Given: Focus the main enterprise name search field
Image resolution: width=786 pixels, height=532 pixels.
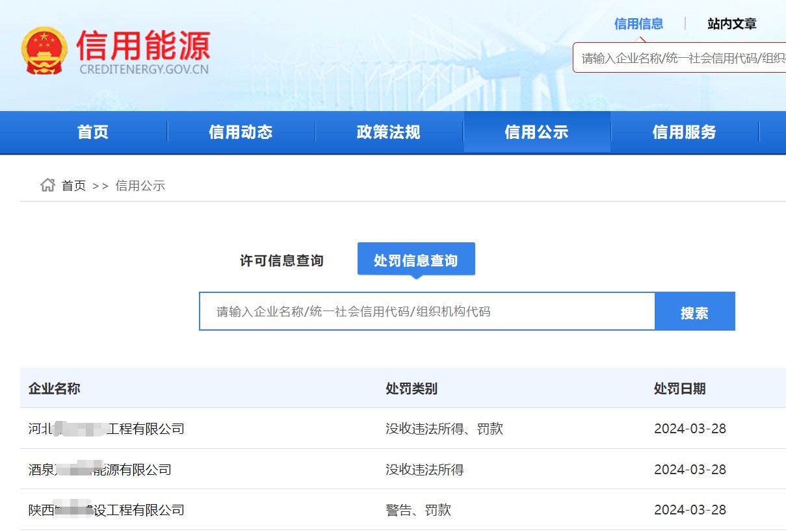Looking at the screenshot, I should 426,312.
